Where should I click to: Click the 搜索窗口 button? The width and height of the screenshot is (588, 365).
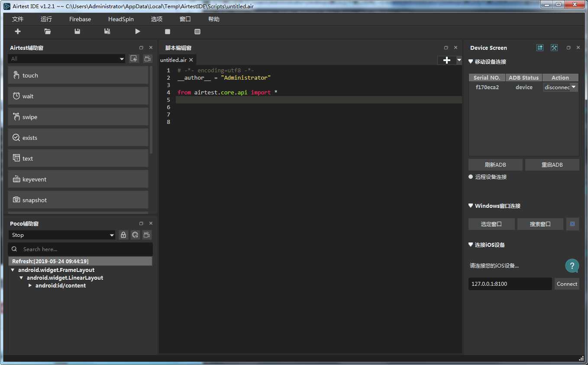click(540, 224)
